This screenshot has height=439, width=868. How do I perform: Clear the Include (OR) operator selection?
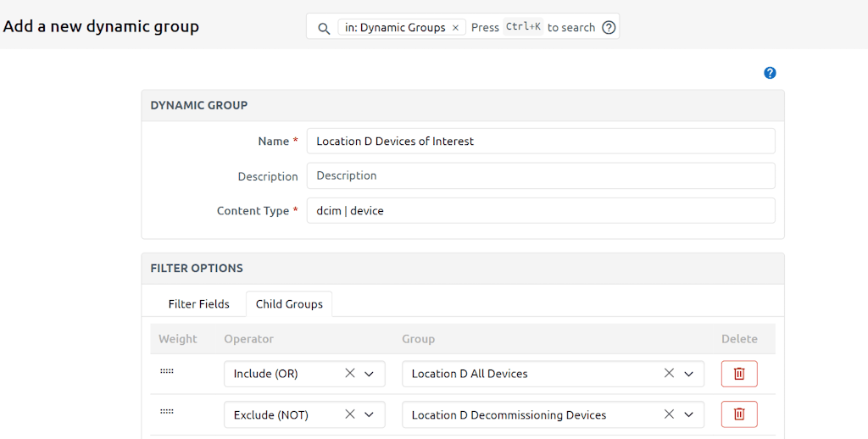350,374
